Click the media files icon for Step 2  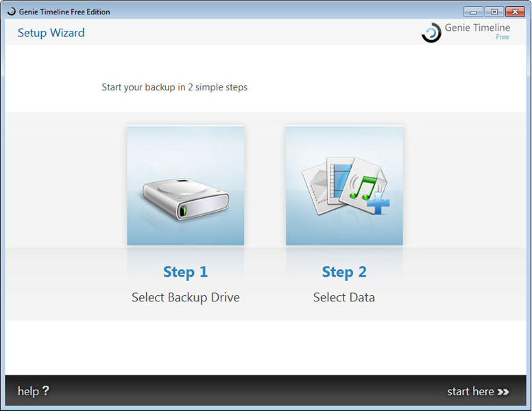[x=344, y=186]
